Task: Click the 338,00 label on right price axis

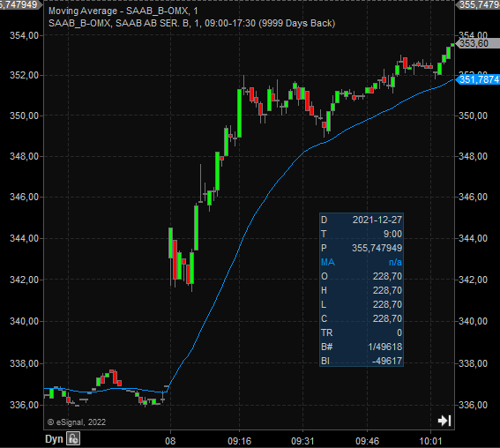Action: pos(473,363)
